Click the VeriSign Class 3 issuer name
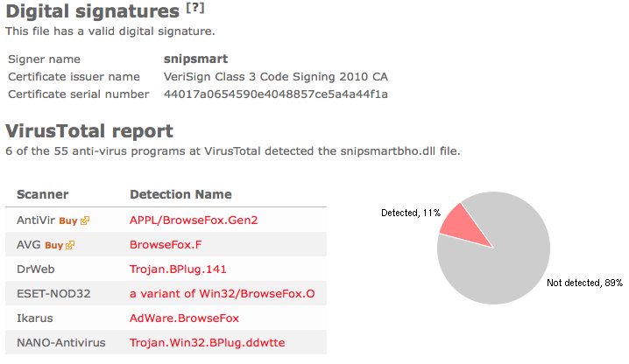The image size is (629, 364). click(x=276, y=77)
